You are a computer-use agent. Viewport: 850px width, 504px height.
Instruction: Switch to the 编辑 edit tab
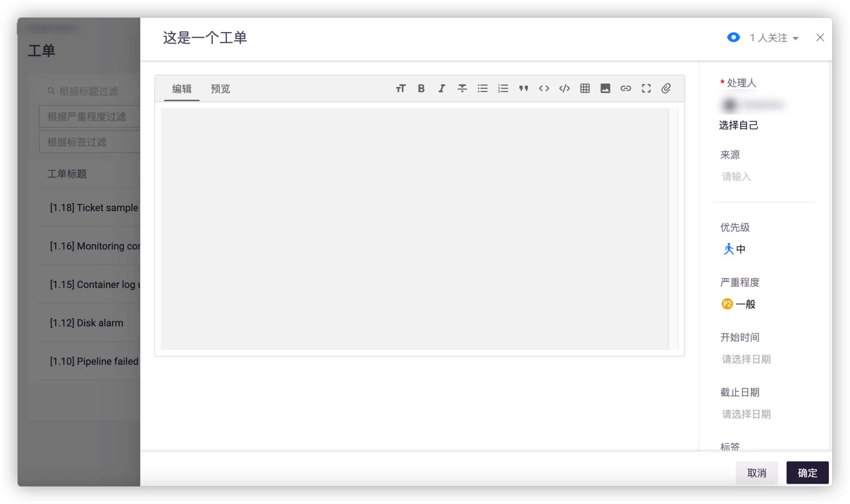pyautogui.click(x=182, y=89)
